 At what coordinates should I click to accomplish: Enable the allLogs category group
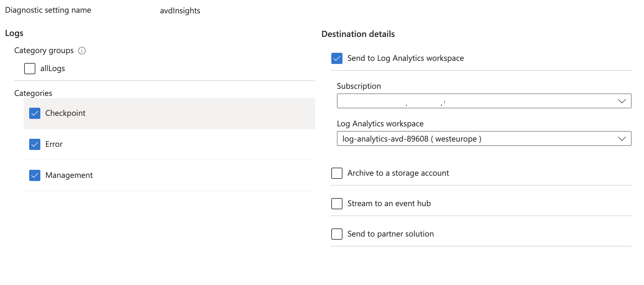coord(29,68)
